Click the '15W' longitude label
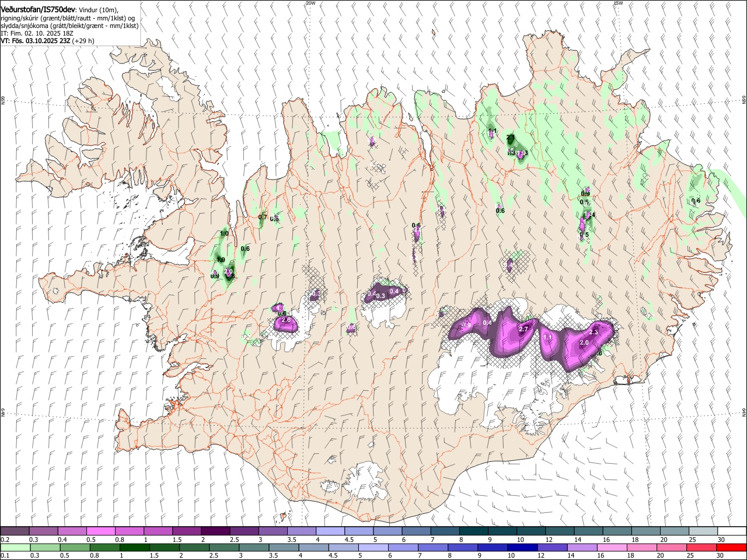Image resolution: width=747 pixels, height=560 pixels. click(618, 3)
